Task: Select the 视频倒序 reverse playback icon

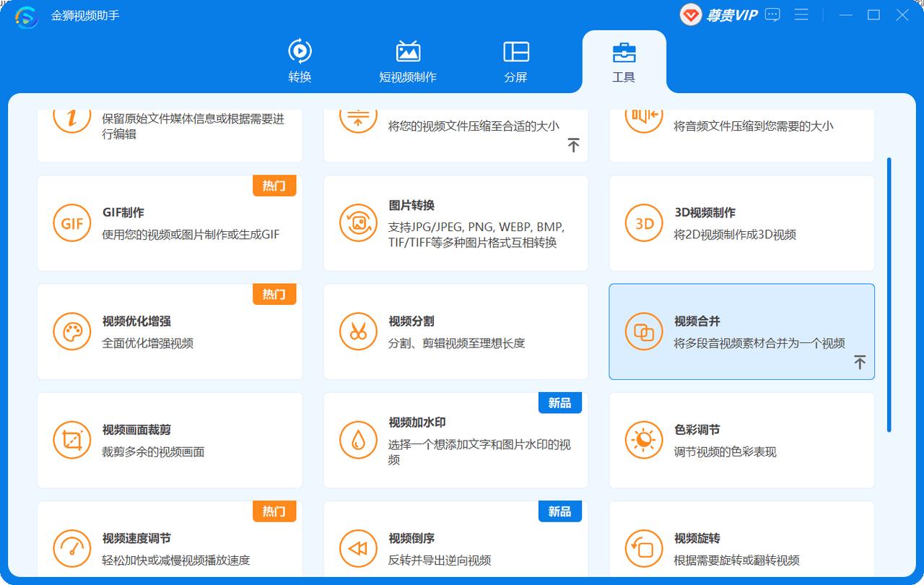Action: (357, 547)
